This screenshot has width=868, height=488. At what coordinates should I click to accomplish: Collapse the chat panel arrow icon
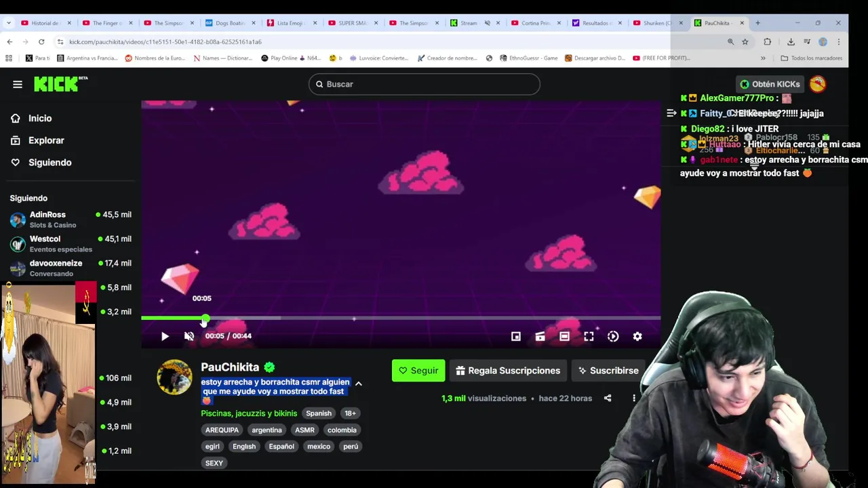pos(671,113)
